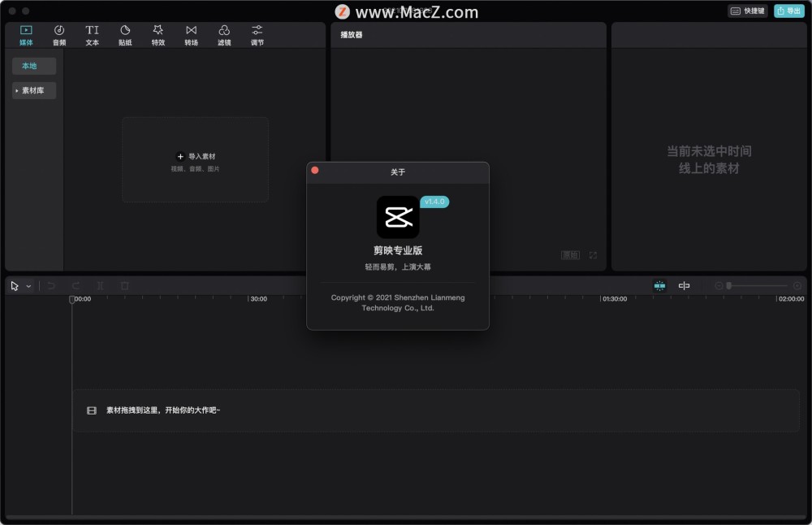Viewport: 812px width, 525px height.
Task: Open the 调节 adjustment tab
Action: point(257,35)
